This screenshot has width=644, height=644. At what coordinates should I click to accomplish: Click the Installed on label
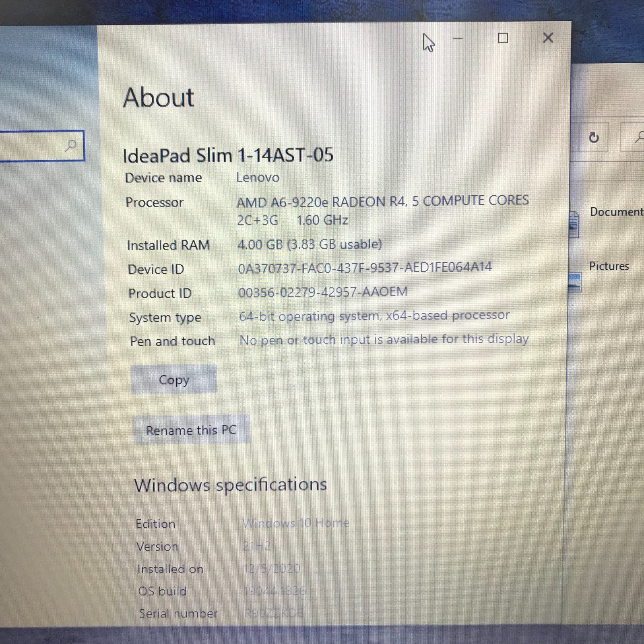[x=170, y=569]
